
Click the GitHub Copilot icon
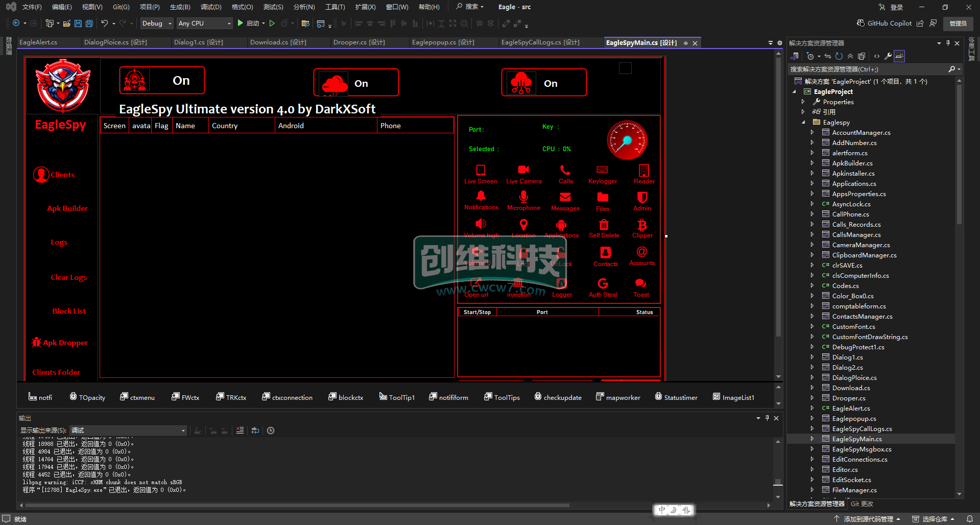(x=861, y=23)
